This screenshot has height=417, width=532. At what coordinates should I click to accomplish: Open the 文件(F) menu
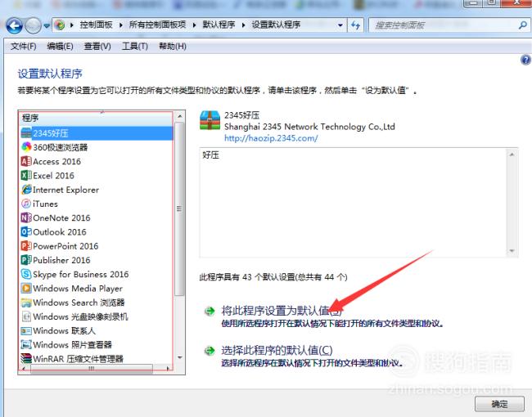click(x=24, y=46)
